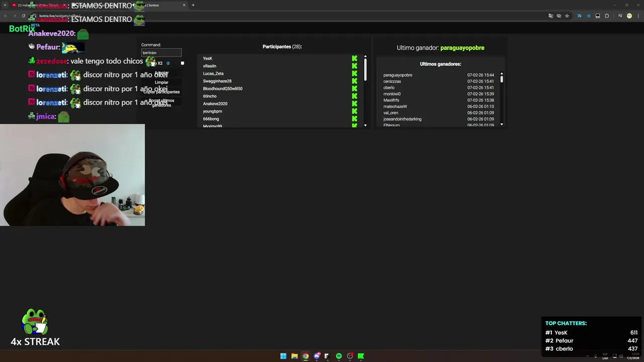Viewport: 644px width, 362px height.
Task: Click the Kick icon next to youngbpm
Action: point(355,111)
